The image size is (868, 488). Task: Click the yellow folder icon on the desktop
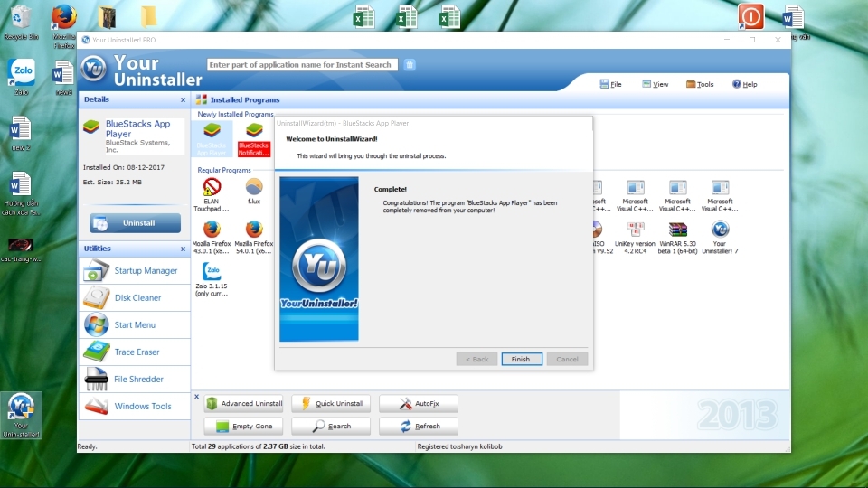pyautogui.click(x=148, y=16)
